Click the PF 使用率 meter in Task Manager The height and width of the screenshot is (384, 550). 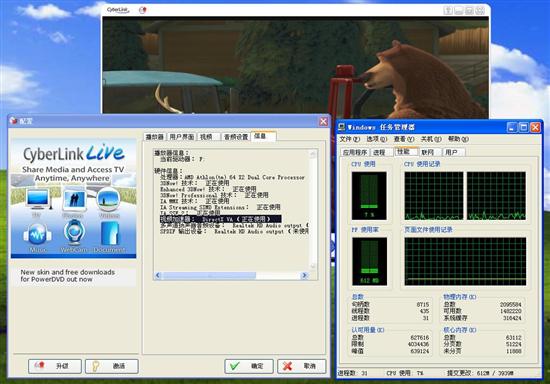[369, 261]
